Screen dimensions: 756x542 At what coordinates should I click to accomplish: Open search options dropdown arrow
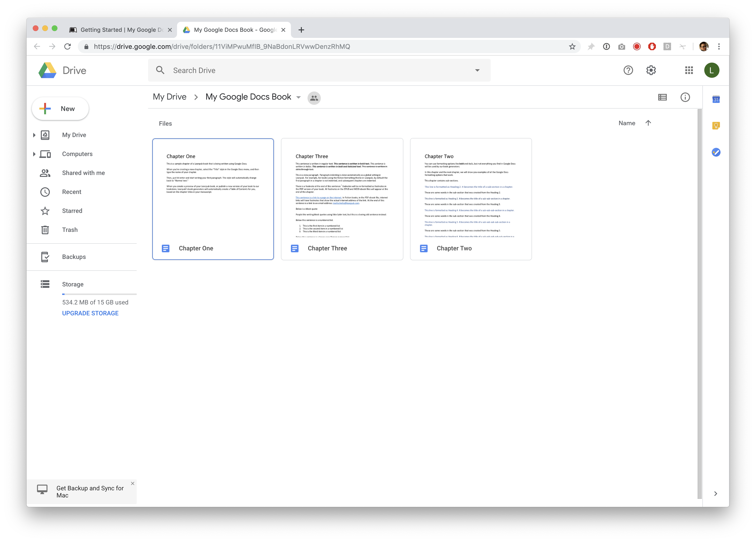click(477, 70)
